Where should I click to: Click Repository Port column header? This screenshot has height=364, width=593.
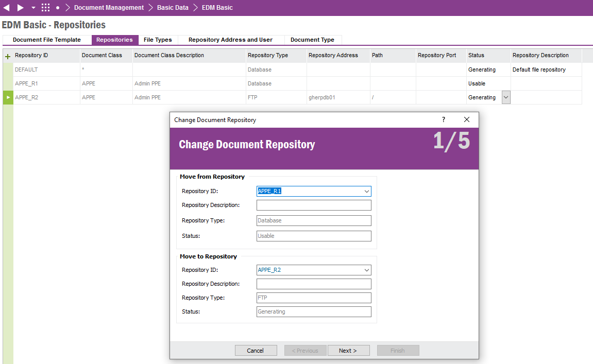(441, 55)
